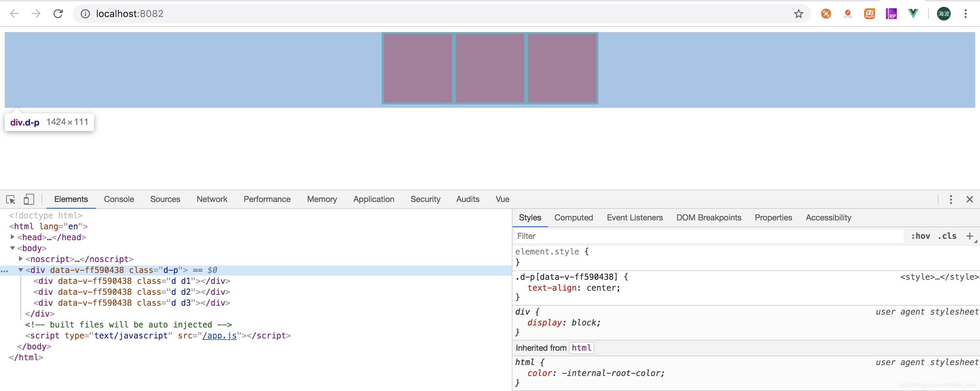Click the browser back arrow

pyautogui.click(x=14, y=14)
